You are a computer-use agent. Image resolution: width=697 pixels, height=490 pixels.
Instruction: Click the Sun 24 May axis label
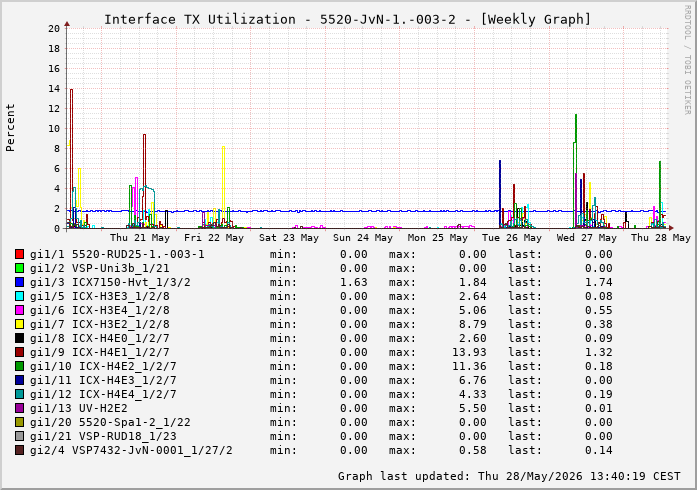(363, 238)
